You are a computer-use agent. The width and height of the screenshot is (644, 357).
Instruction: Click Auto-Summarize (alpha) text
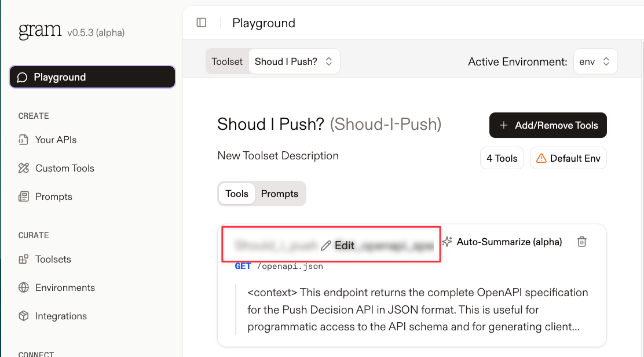click(509, 242)
